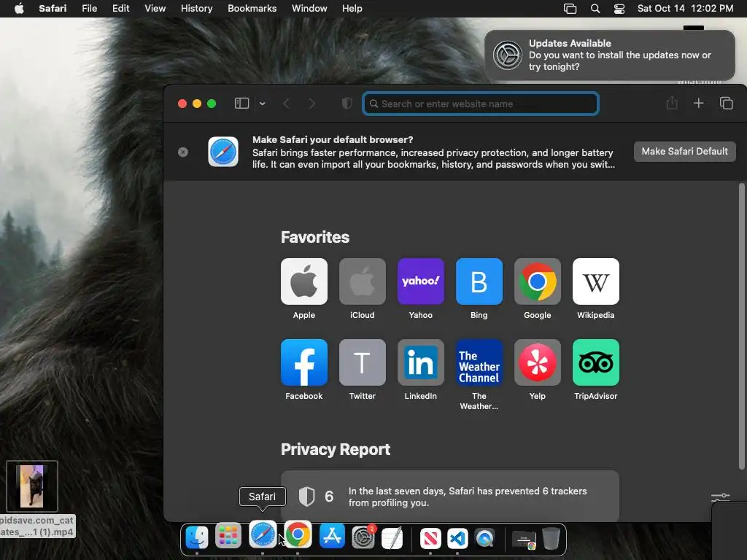Open TextEdit from the Dock
The width and height of the screenshot is (747, 560).
pos(392,538)
